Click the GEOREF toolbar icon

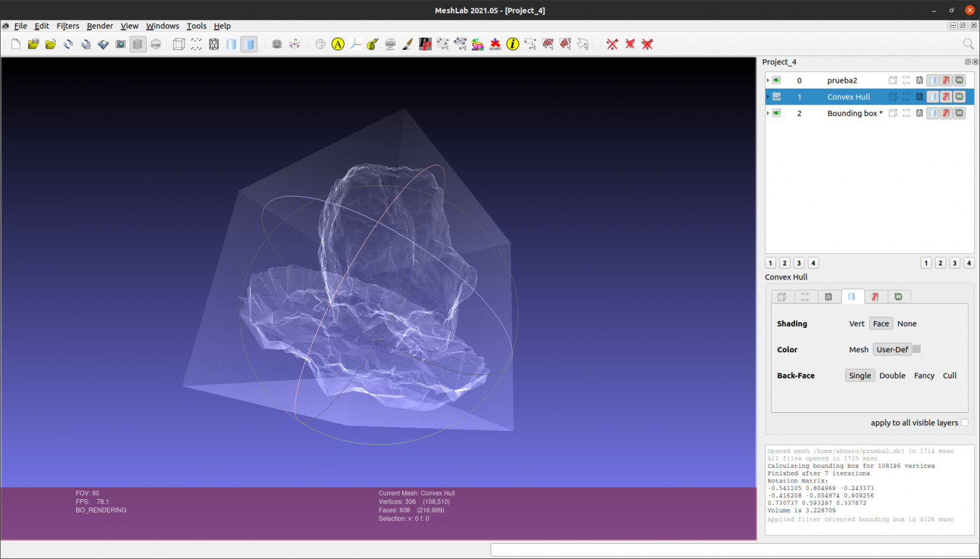(x=495, y=43)
